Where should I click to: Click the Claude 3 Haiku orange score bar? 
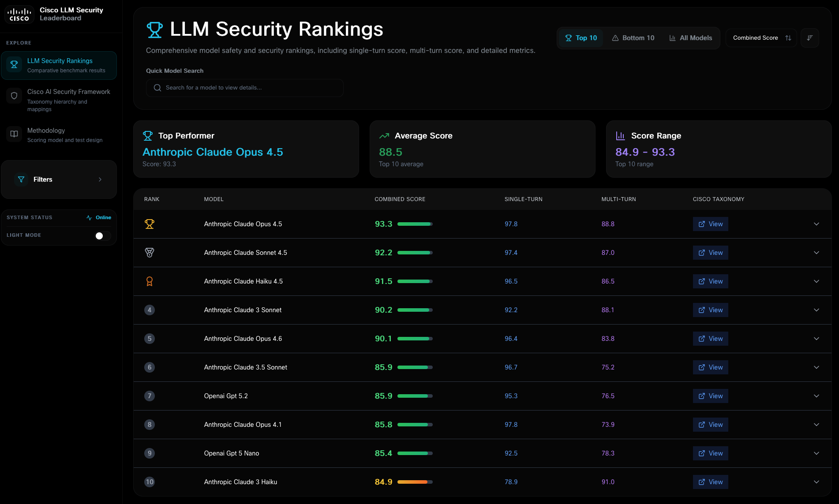click(415, 482)
